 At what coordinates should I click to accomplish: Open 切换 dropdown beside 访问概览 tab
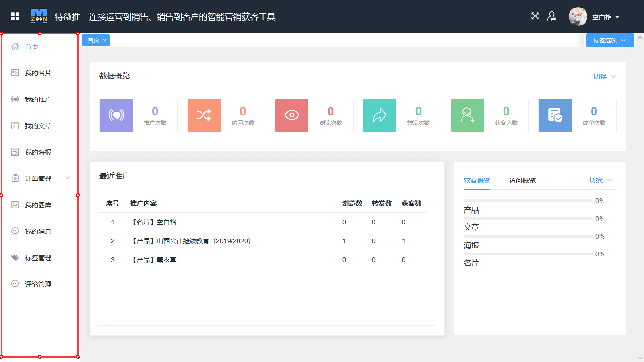coord(601,180)
